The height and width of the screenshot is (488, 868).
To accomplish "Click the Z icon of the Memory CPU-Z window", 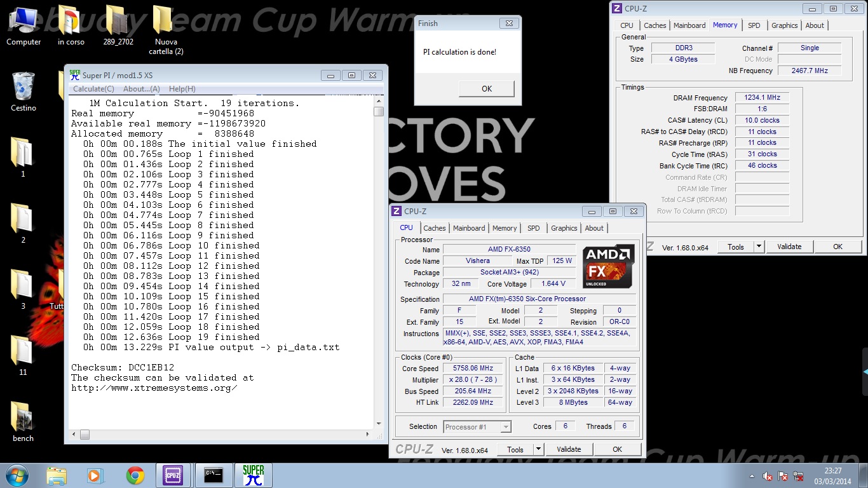I will point(617,9).
